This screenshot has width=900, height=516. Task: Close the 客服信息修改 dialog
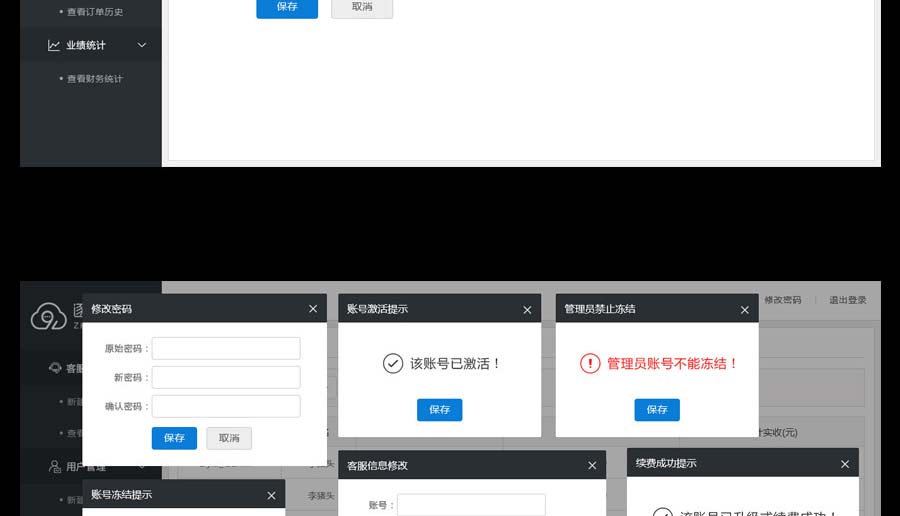(592, 466)
